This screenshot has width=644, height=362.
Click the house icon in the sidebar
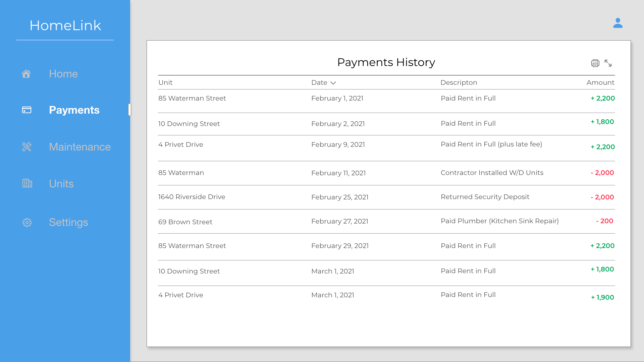(x=26, y=74)
